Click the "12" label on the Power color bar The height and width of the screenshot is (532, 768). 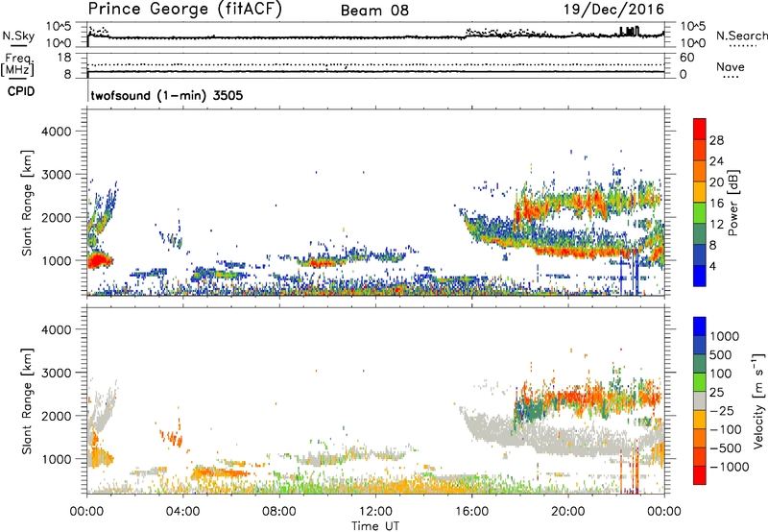[x=716, y=225]
